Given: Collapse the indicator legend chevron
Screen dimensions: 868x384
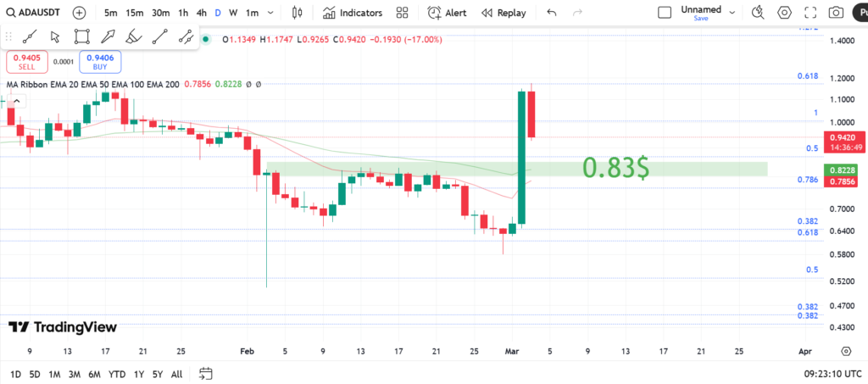Looking at the screenshot, I should 15,101.
